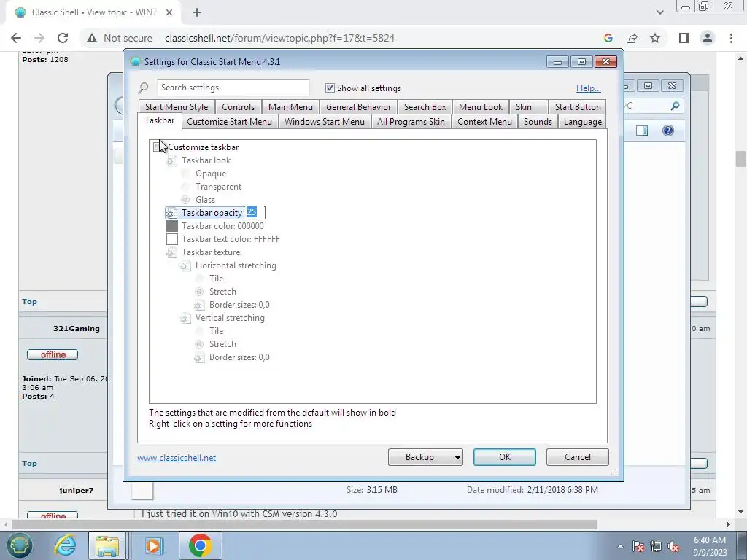
Task: Click the network tray icon
Action: click(656, 546)
